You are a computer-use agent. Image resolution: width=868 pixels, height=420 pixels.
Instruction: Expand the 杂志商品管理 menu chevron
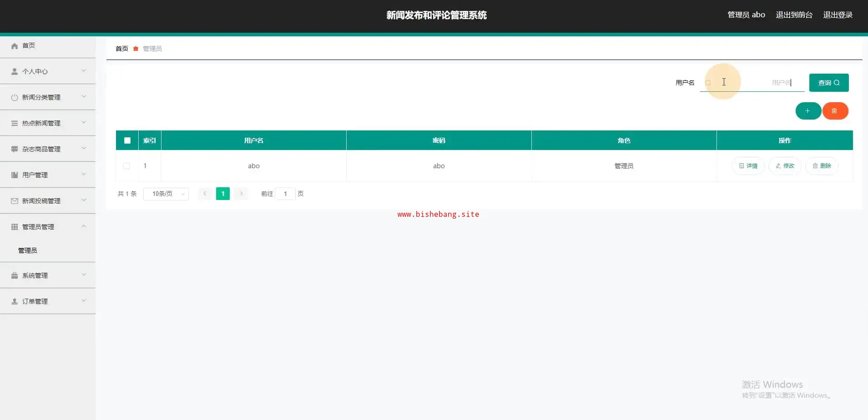click(x=84, y=149)
